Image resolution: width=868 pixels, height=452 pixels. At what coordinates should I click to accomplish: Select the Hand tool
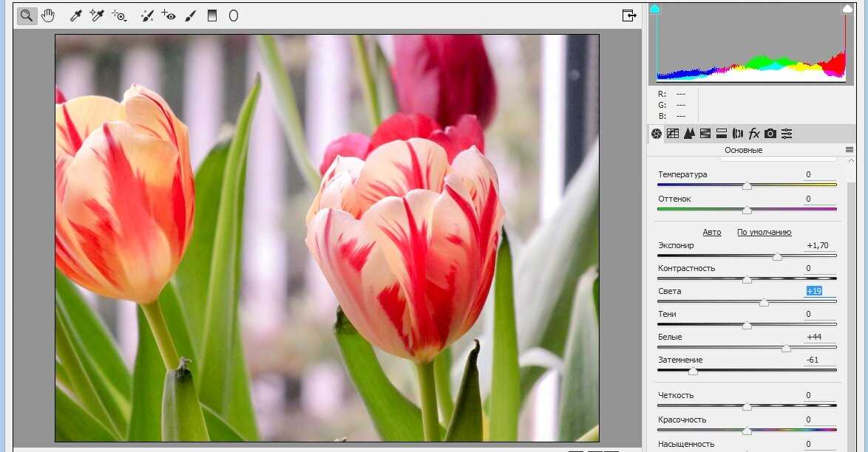pyautogui.click(x=48, y=16)
